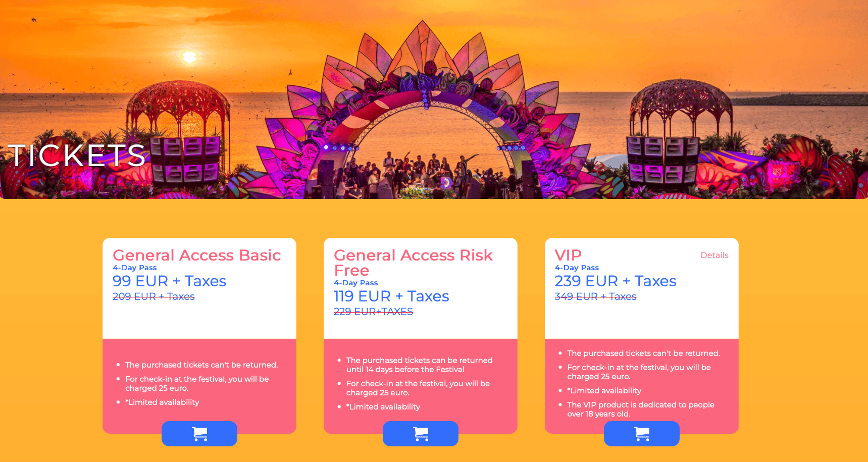Click the 4-Day Pass label under VIP

[577, 268]
